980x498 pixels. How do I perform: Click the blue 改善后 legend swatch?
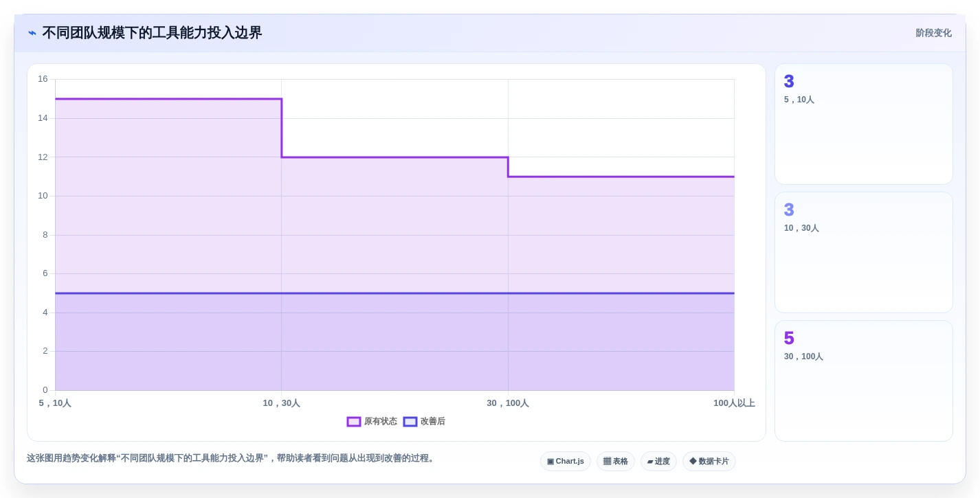point(410,422)
